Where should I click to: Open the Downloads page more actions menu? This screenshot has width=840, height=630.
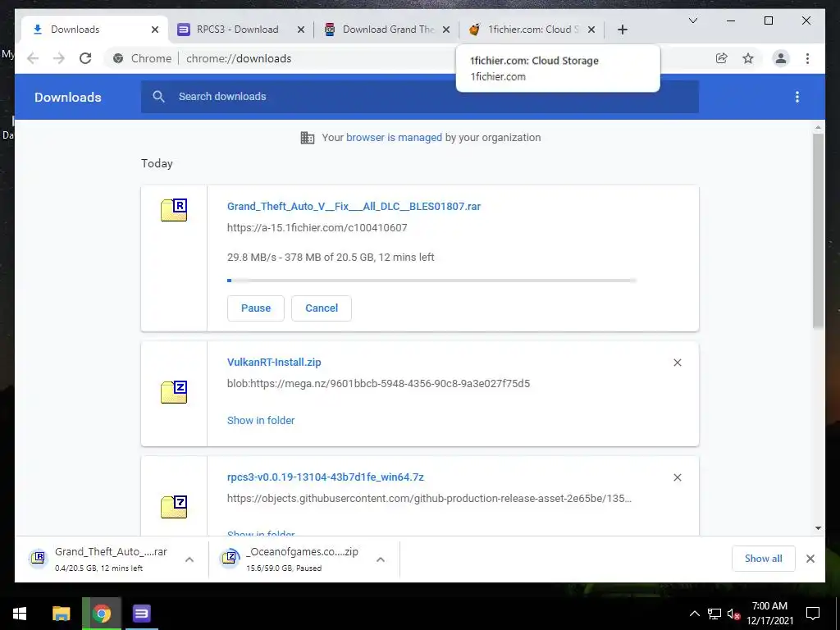point(797,97)
